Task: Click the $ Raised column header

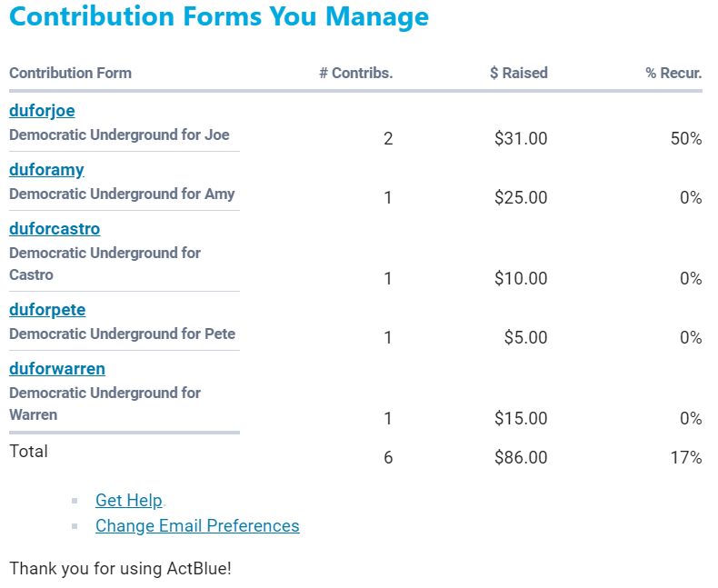Action: point(518,74)
